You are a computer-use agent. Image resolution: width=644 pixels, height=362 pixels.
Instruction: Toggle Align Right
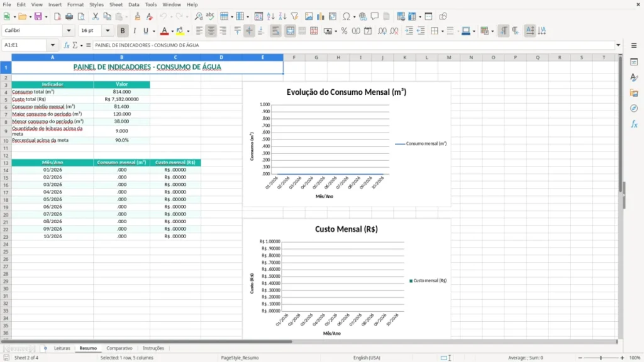[223, 31]
